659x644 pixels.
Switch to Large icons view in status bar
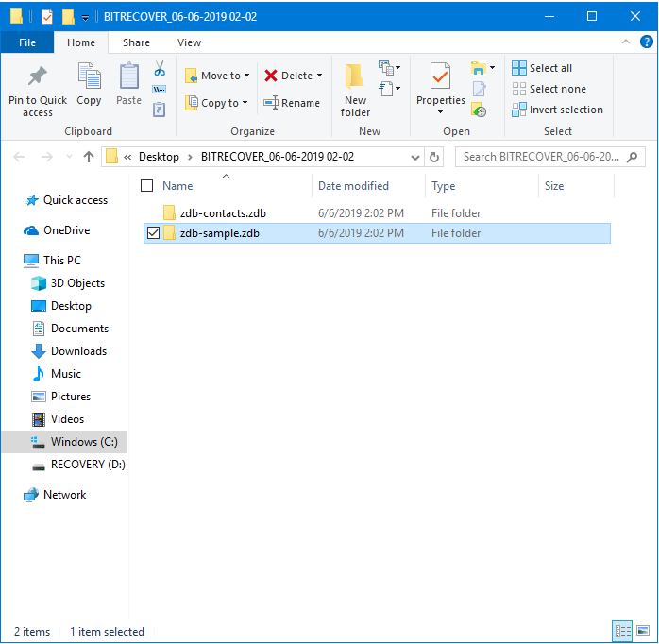click(643, 631)
